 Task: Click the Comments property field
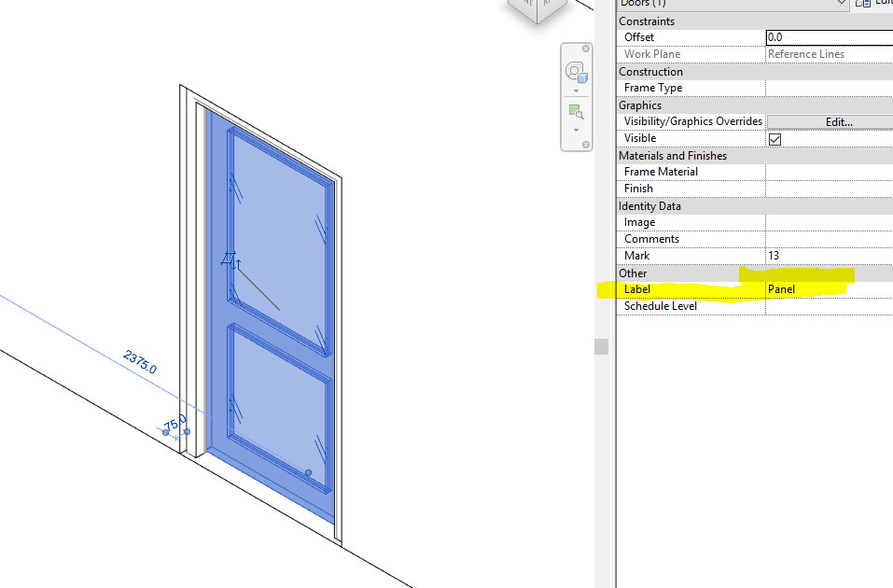pos(826,238)
